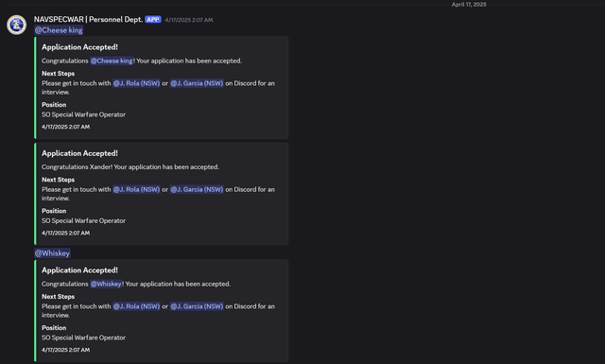Click 'SO Special Warfare Operator' in the first embed
This screenshot has height=364, width=605.
tap(84, 114)
